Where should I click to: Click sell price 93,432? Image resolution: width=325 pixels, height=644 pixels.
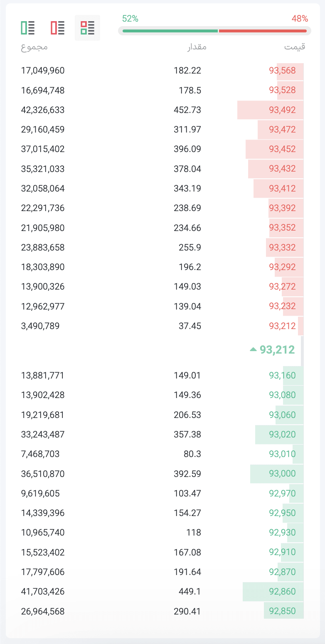282,169
